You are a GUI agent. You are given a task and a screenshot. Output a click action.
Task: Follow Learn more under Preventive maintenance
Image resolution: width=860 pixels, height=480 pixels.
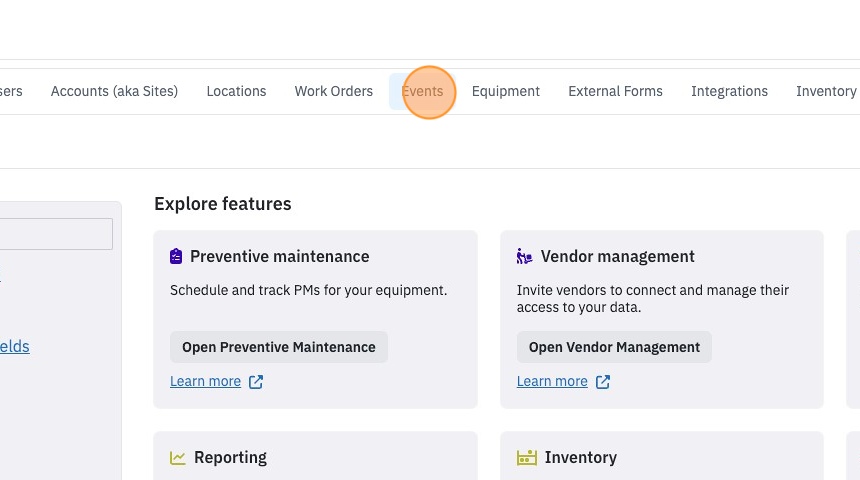(x=205, y=381)
